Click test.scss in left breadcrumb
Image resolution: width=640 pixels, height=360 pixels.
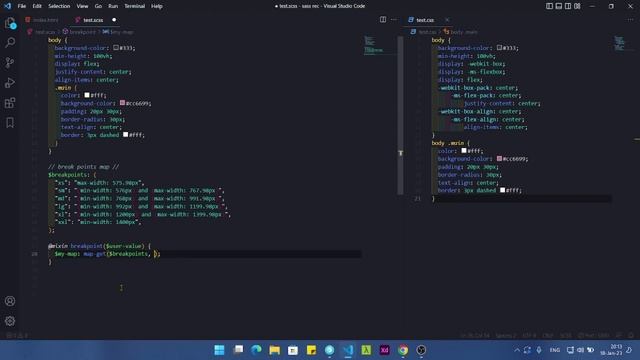click(x=45, y=31)
